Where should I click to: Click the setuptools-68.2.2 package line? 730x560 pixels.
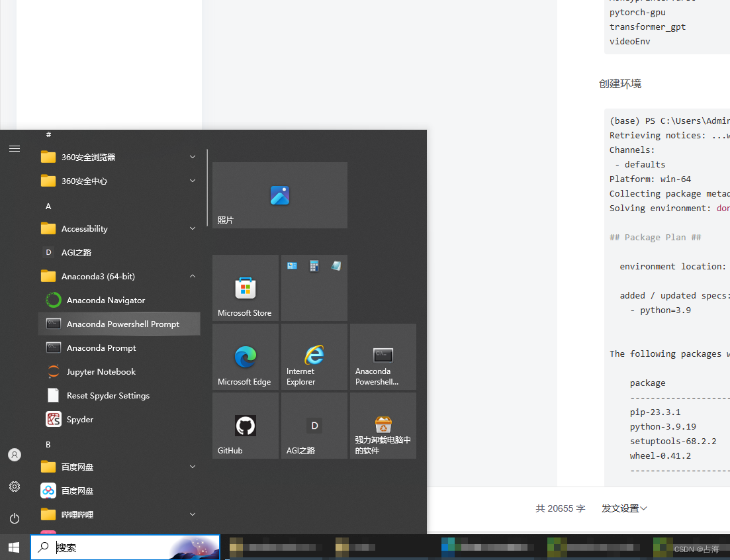(673, 442)
